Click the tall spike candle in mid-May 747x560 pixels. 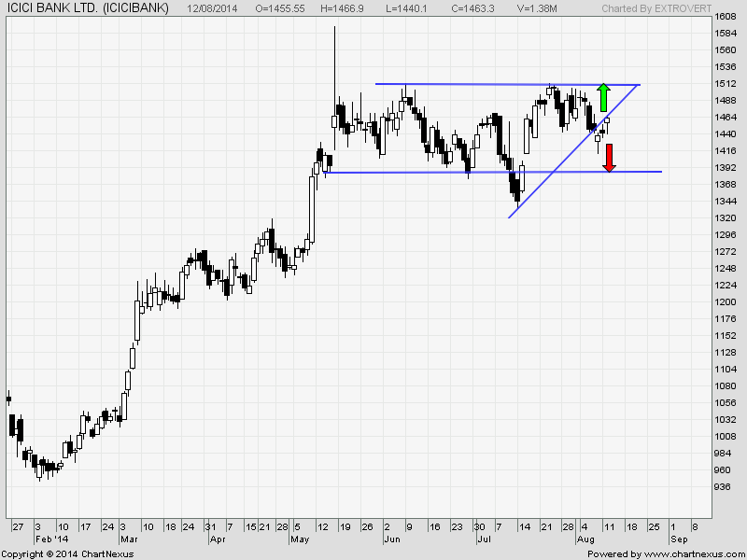point(334,65)
